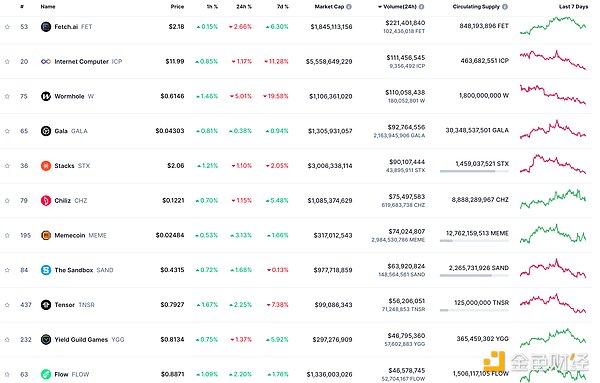Open the Wormhole 7-day price chart

pyautogui.click(x=553, y=95)
